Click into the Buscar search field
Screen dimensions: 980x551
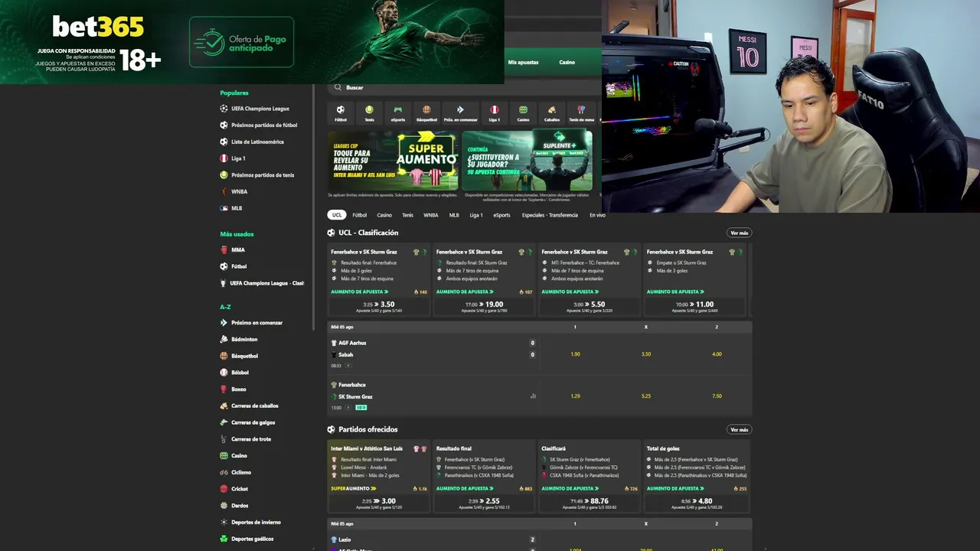[465, 87]
